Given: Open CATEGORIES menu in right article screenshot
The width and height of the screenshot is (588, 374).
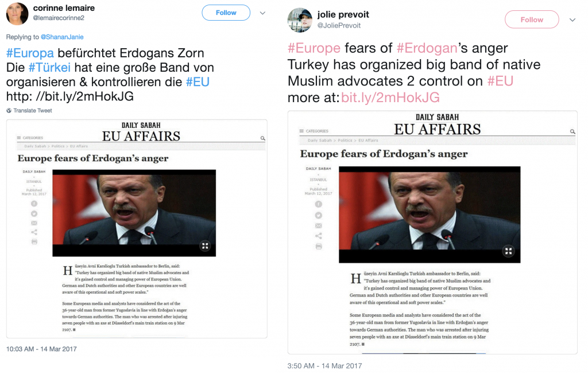Looking at the screenshot, I should (x=314, y=131).
